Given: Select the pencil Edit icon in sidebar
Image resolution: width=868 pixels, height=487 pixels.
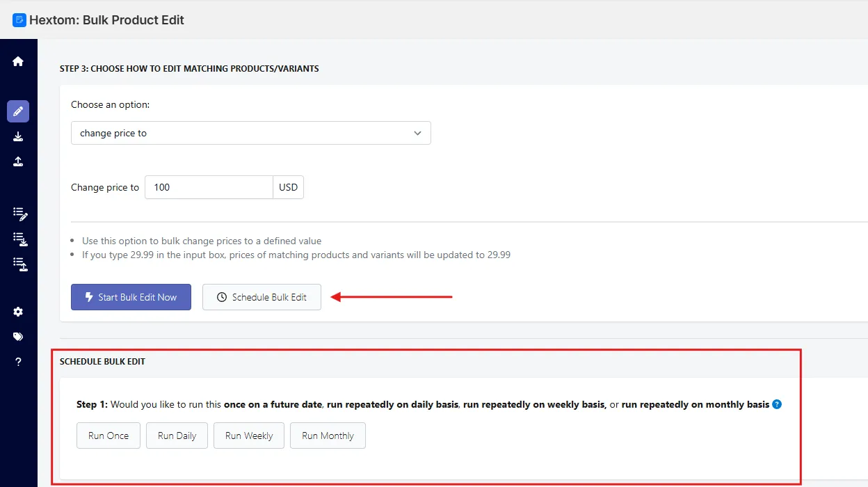Looking at the screenshot, I should coord(18,111).
